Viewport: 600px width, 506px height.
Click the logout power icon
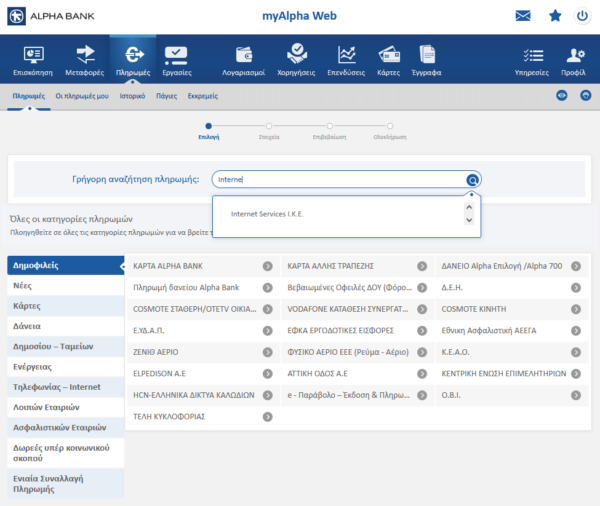pyautogui.click(x=582, y=16)
